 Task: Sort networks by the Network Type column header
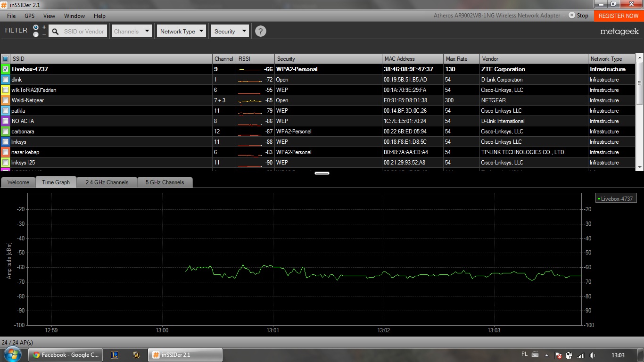612,59
